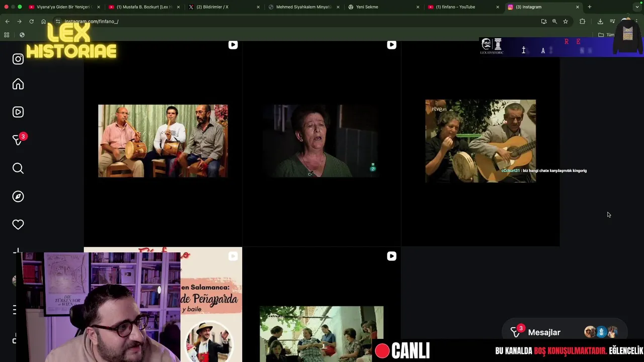Open Apps grid in bookmarks bar

pos(7,35)
